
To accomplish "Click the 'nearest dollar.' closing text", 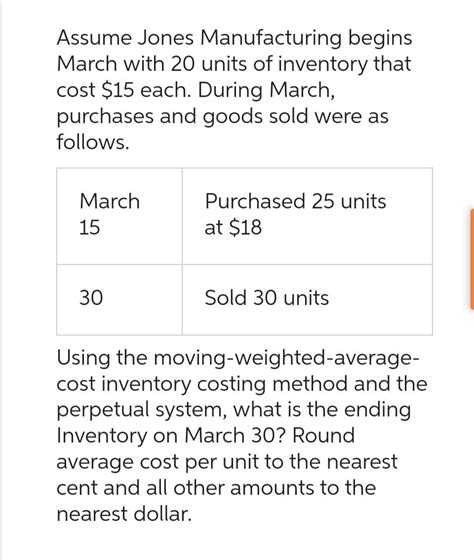I will tap(124, 514).
